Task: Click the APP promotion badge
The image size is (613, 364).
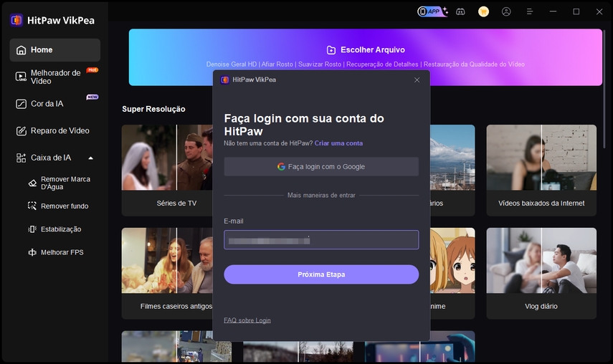Action: tap(432, 11)
